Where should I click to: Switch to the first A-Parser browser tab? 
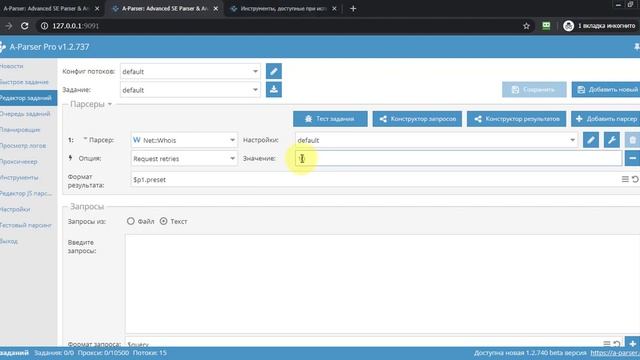tap(47, 9)
